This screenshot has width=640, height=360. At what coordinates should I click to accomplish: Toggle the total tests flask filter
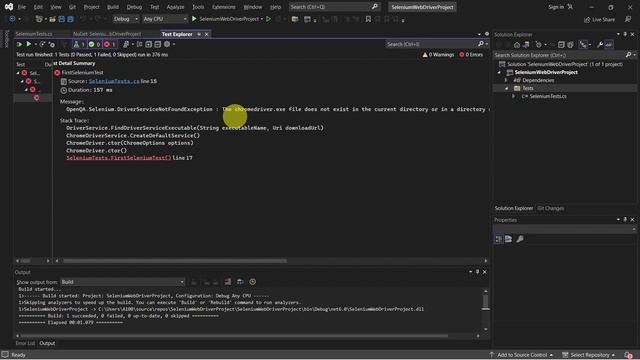[79, 44]
